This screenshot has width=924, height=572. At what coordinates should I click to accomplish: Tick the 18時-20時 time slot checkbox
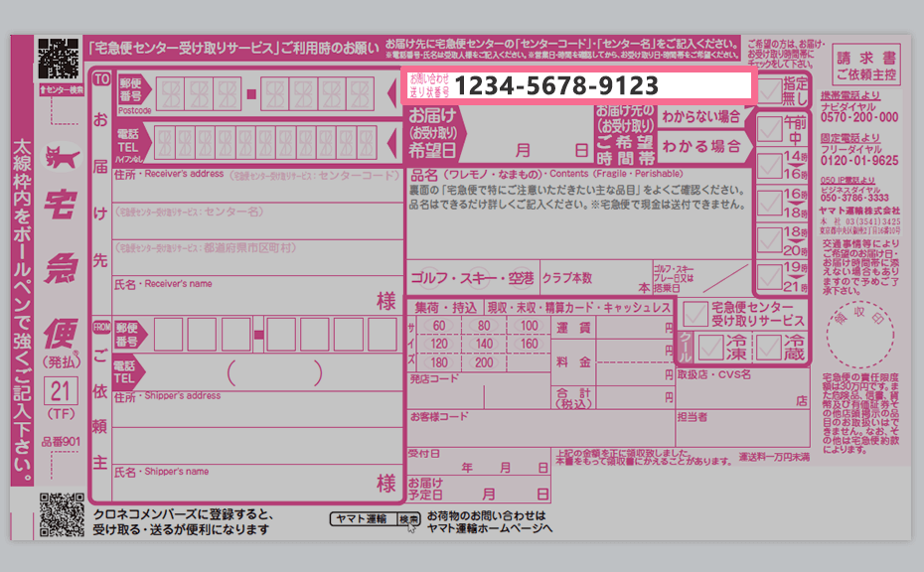[770, 239]
